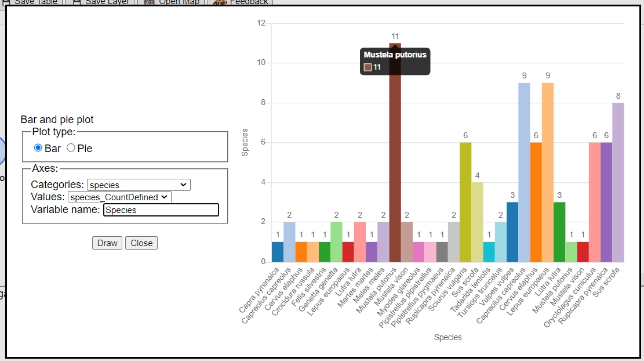
Task: Click the Lepus europaeus bar valued 9
Action: pyautogui.click(x=547, y=172)
